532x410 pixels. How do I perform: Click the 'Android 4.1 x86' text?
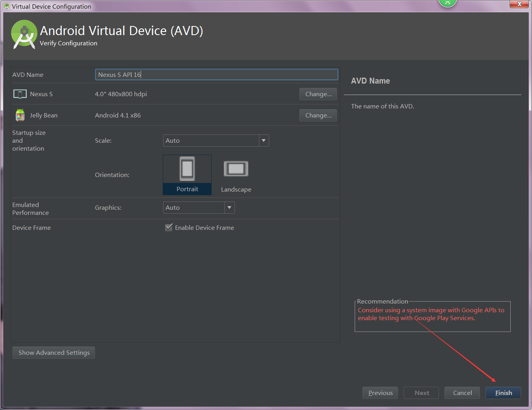pos(118,115)
